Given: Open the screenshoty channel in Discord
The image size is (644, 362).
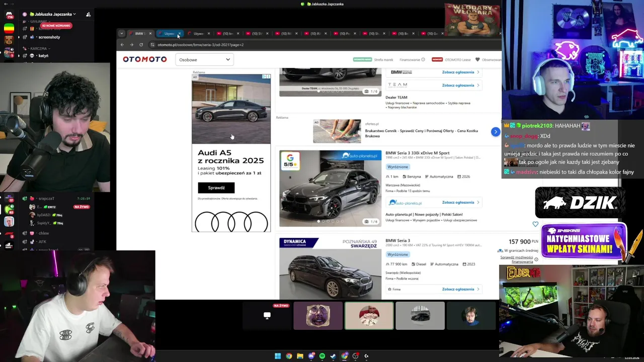Looking at the screenshot, I should point(49,37).
